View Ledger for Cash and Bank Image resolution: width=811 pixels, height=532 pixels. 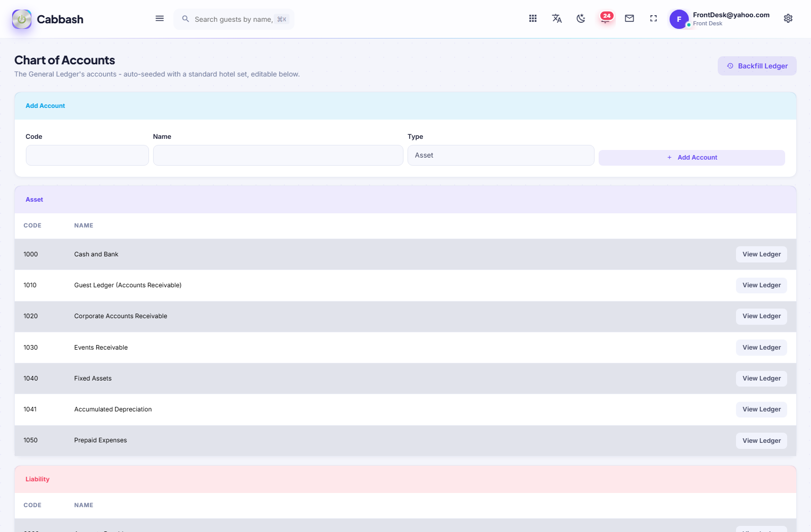[x=761, y=254]
